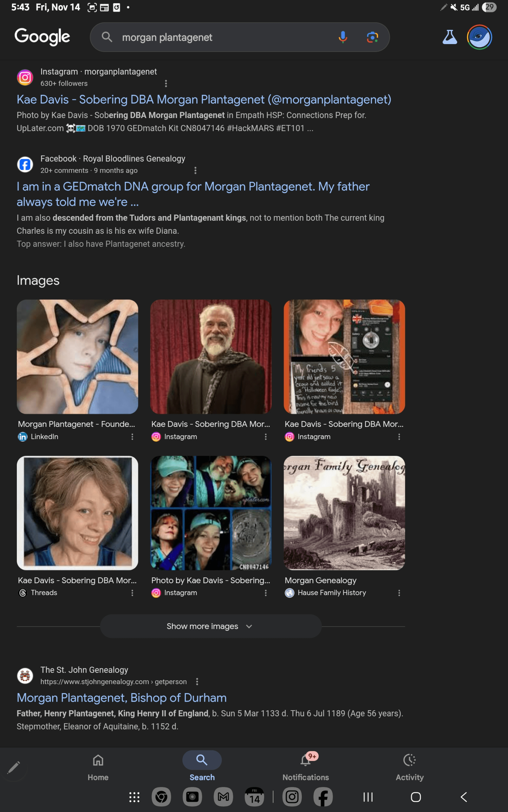This screenshot has width=508, height=812.
Task: Tap the Threads badge under Kae Davis photo
Action: click(22, 593)
